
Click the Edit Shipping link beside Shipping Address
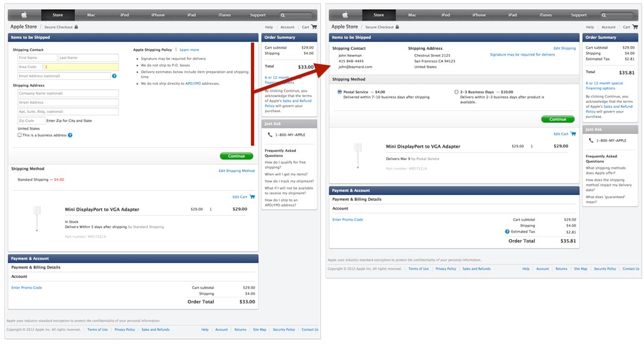pyautogui.click(x=564, y=48)
